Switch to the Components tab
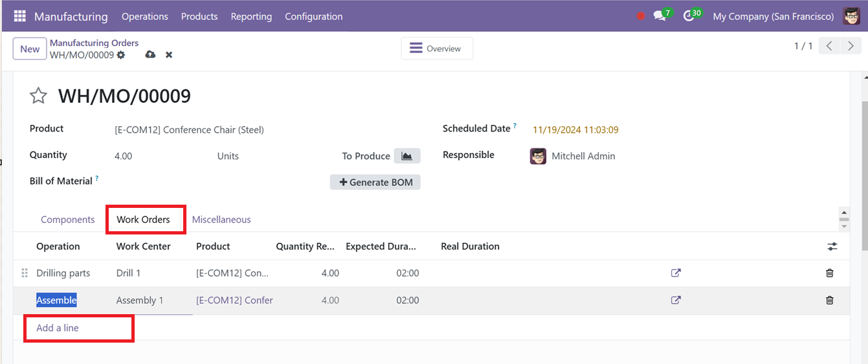 tap(68, 220)
